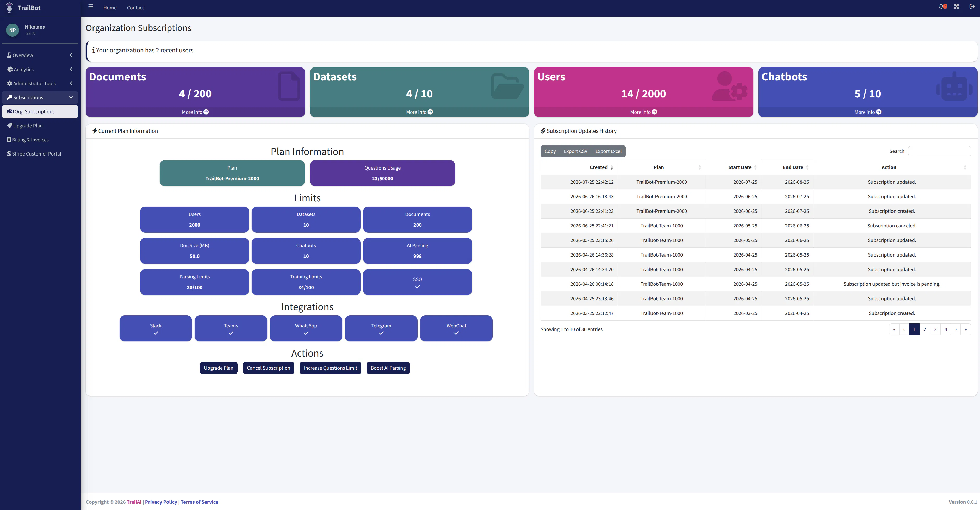980x510 pixels.
Task: Click the Increase Questions Limit button
Action: [330, 368]
